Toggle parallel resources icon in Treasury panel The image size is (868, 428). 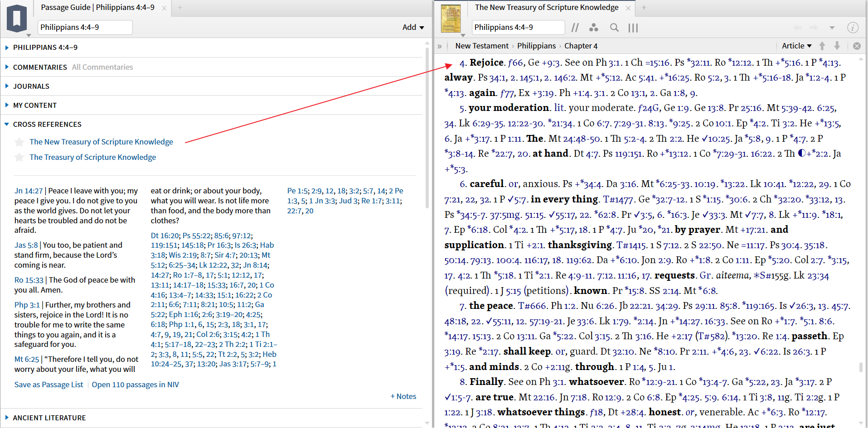575,28
